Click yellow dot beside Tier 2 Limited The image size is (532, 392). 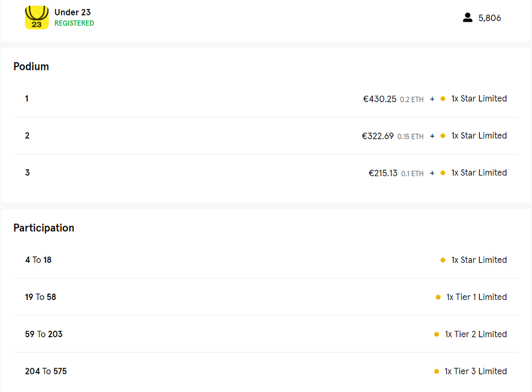[437, 335]
